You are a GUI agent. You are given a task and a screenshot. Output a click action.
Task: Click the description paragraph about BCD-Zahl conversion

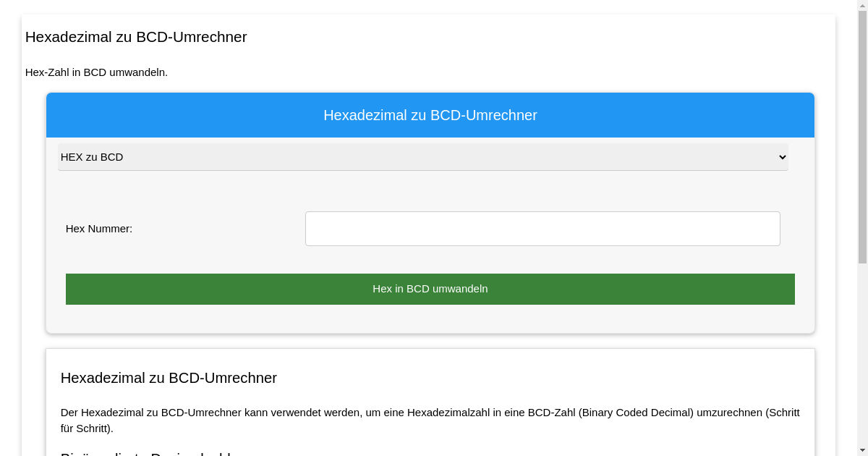[430, 420]
